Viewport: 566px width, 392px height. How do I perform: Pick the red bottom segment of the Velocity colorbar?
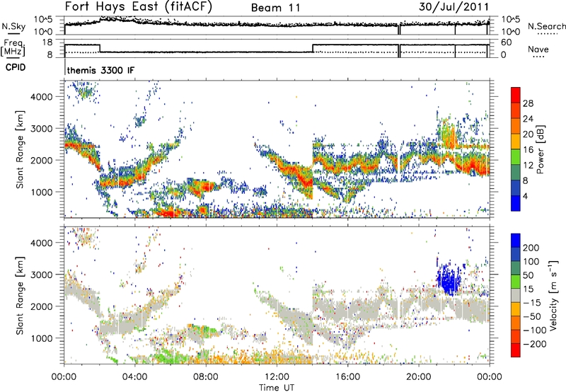click(516, 350)
